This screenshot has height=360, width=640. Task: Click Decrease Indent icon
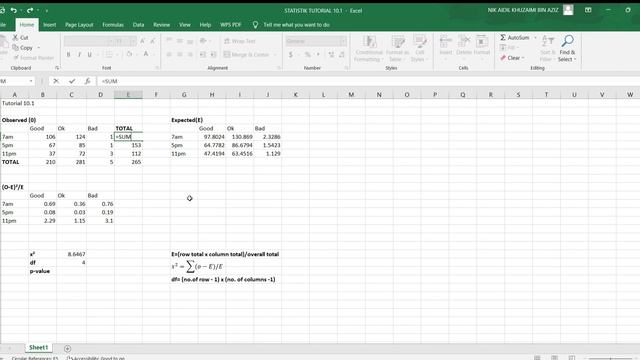203,54
